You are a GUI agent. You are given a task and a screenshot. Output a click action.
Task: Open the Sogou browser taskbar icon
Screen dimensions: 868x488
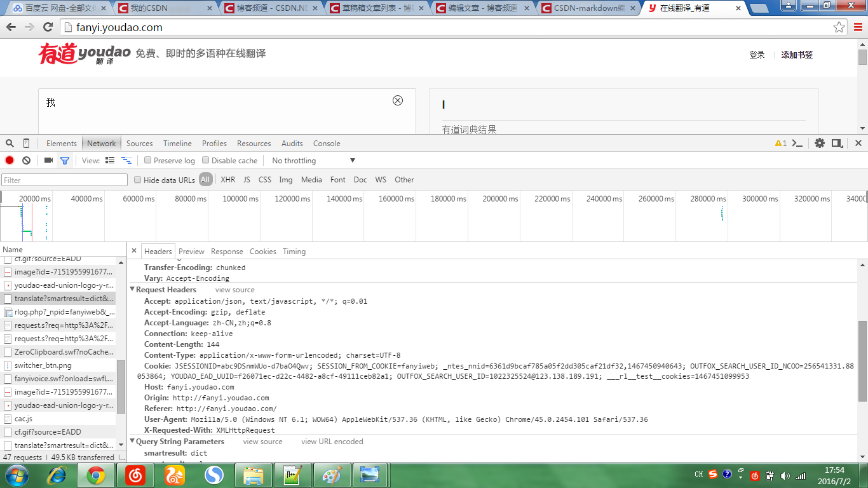tap(215, 475)
